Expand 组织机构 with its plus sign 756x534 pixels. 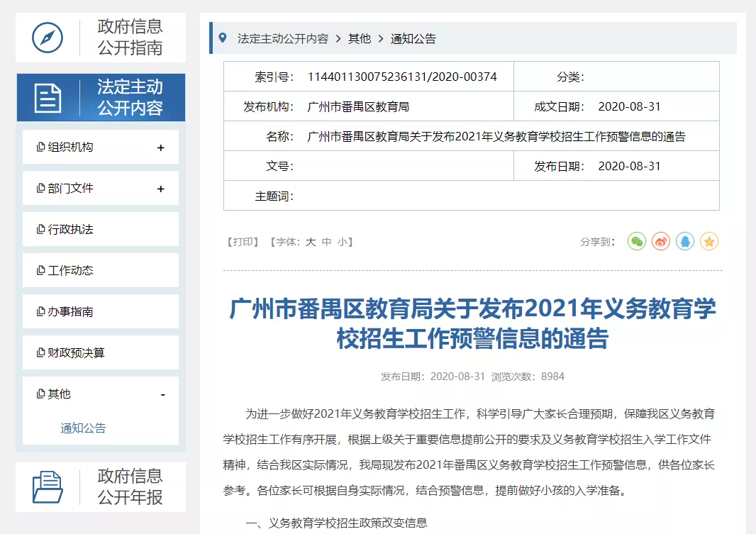(161, 148)
